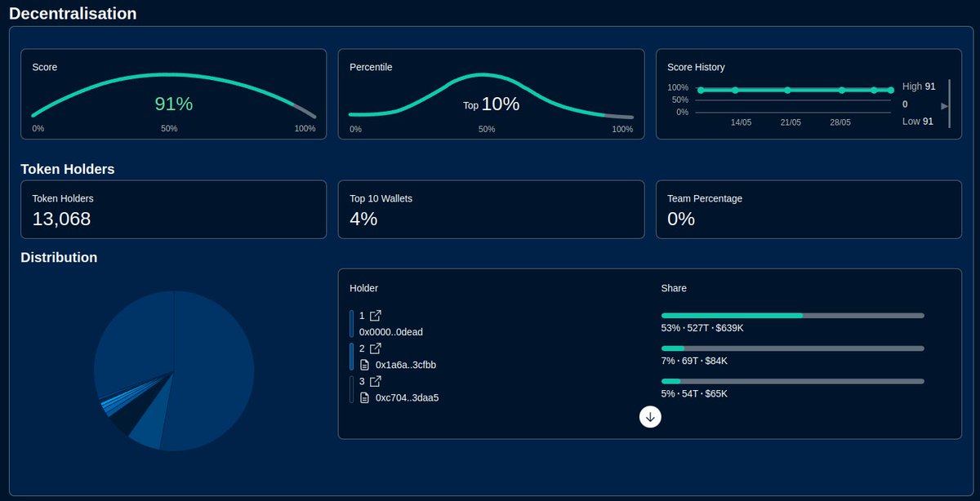This screenshot has width=980, height=501.
Task: Click the Low 91 label
Action: (919, 122)
